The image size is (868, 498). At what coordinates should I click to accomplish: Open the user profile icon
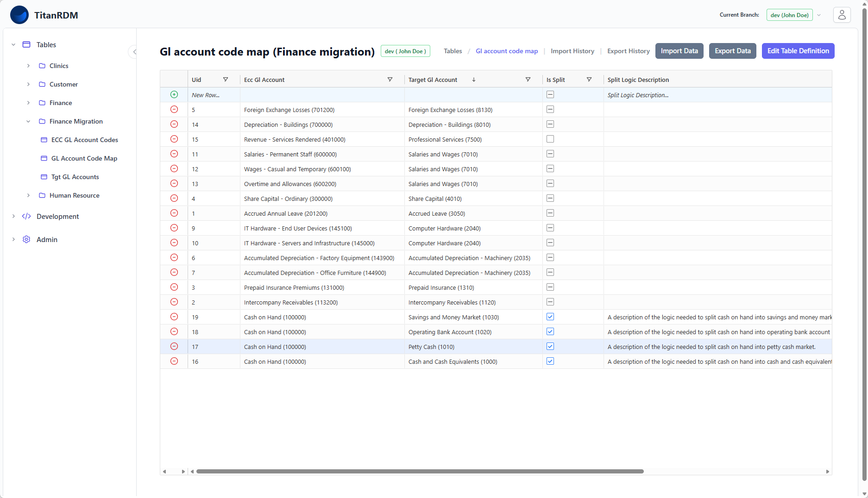(x=842, y=15)
